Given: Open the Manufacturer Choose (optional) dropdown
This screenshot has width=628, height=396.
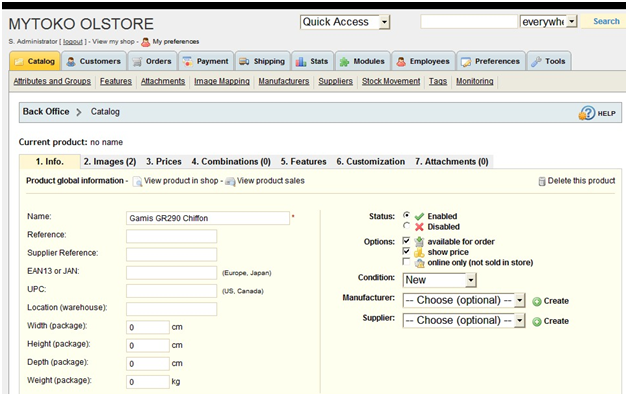Looking at the screenshot, I should pyautogui.click(x=464, y=300).
